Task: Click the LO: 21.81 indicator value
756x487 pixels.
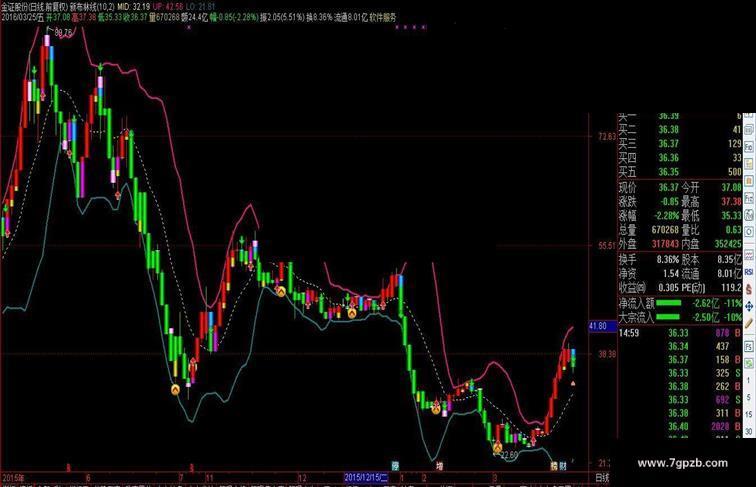Action: click(200, 7)
